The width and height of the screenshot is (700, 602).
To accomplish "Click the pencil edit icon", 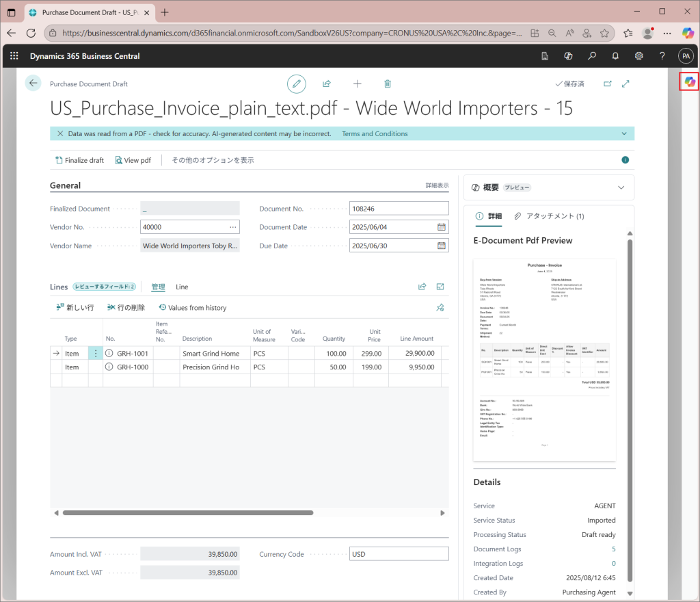I will point(297,84).
